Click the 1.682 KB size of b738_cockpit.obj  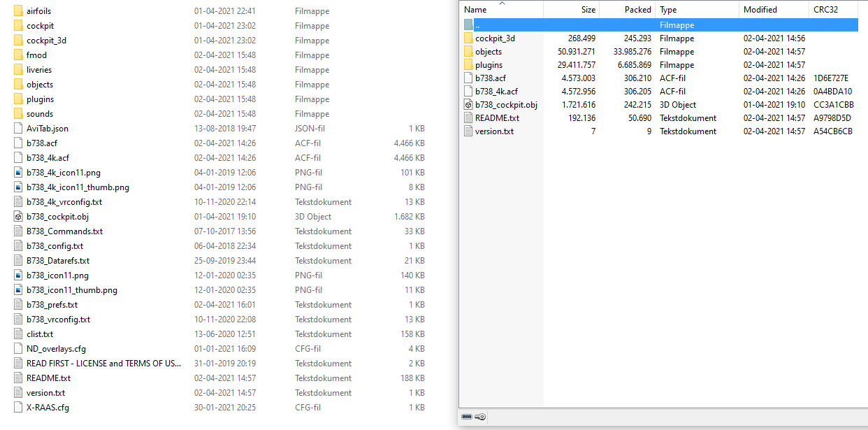[x=410, y=217]
